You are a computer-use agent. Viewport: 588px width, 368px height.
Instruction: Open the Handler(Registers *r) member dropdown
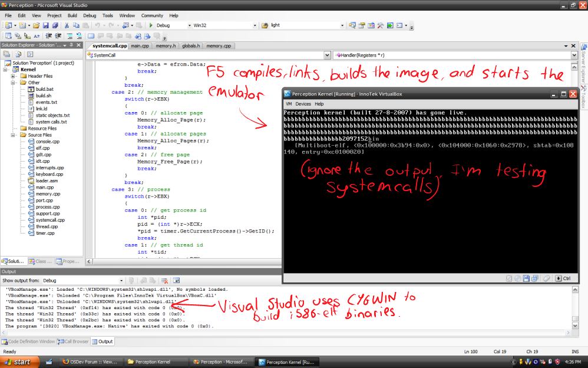(x=574, y=55)
